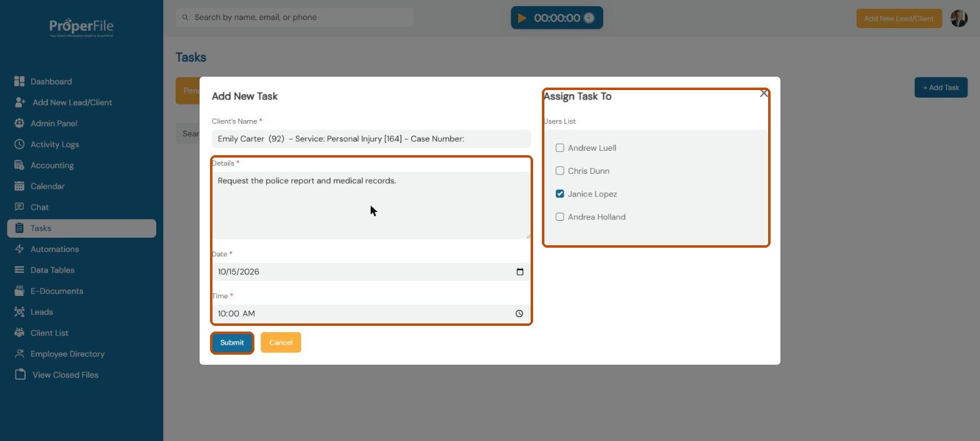The height and width of the screenshot is (441, 980).
Task: Click the Andrea Holland name label
Action: pos(597,217)
